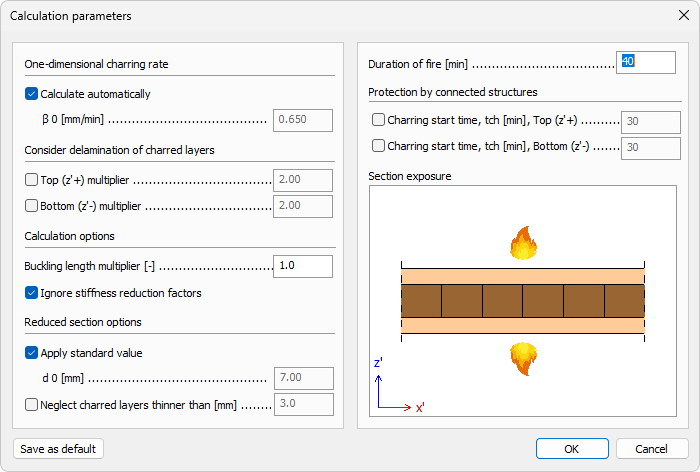
Task: Click the Duration of fire [min] label
Action: 418,64
